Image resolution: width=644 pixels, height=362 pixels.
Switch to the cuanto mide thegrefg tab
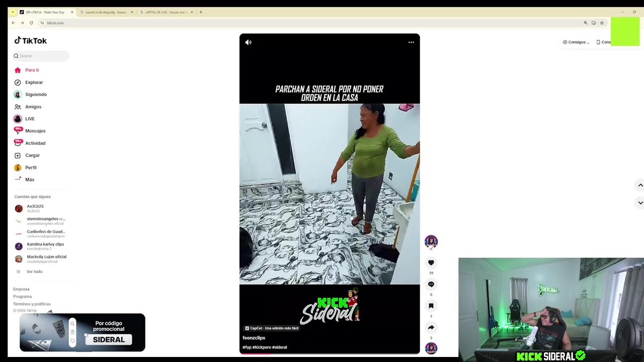[105, 12]
